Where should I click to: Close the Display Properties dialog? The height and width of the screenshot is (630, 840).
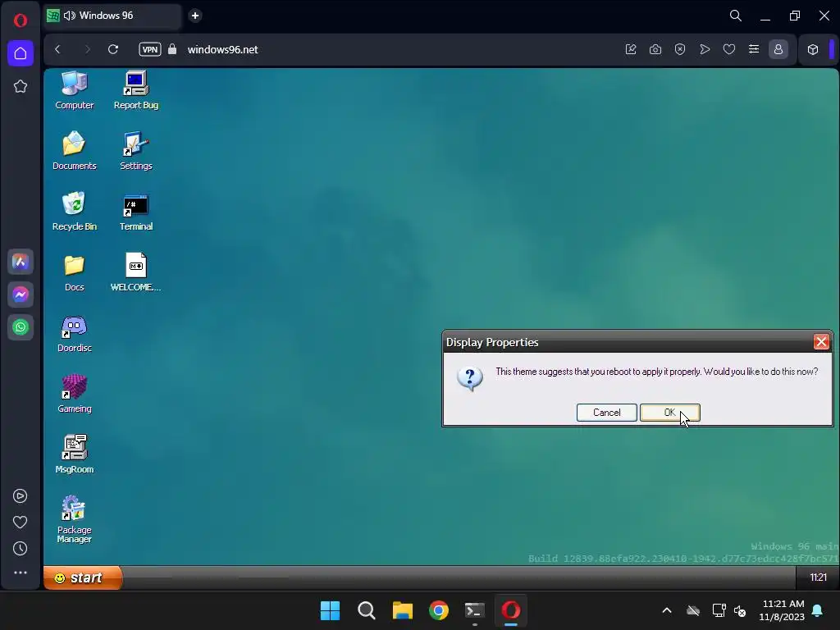point(820,342)
